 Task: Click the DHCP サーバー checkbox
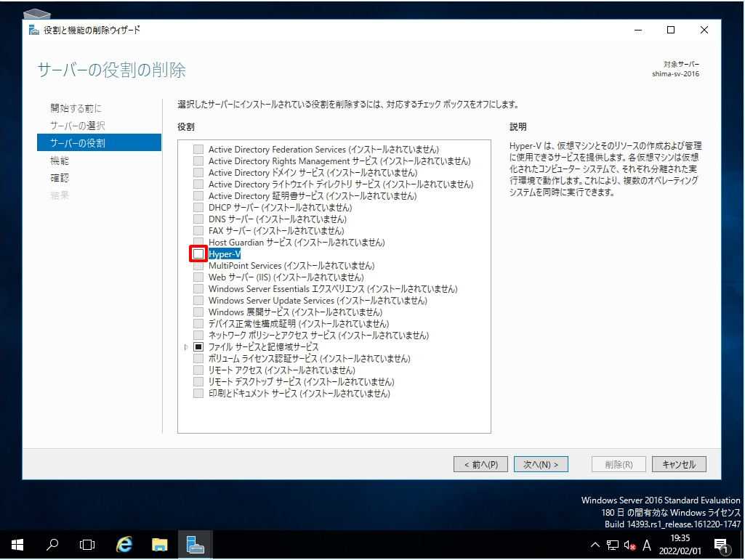(x=198, y=208)
